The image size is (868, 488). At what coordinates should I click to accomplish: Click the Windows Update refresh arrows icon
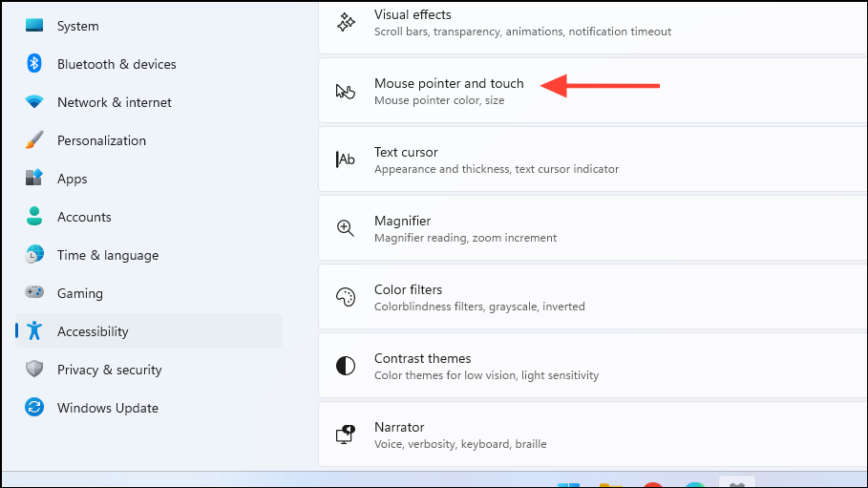[34, 407]
